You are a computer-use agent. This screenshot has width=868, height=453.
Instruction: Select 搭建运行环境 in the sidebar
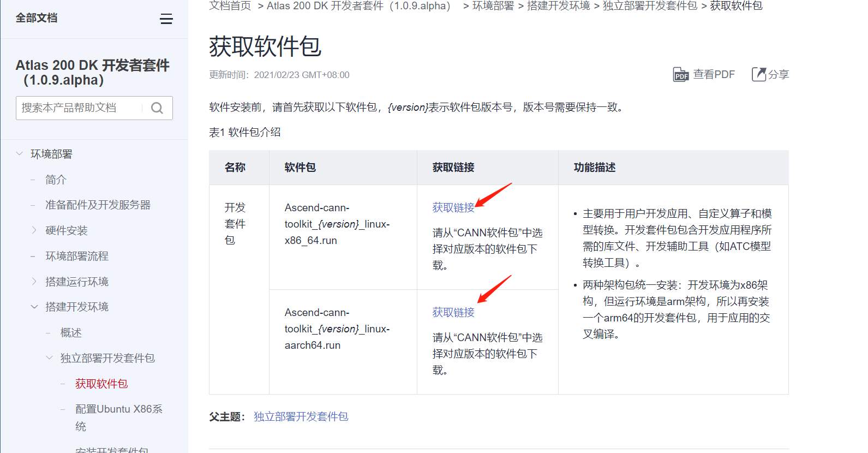(x=77, y=282)
